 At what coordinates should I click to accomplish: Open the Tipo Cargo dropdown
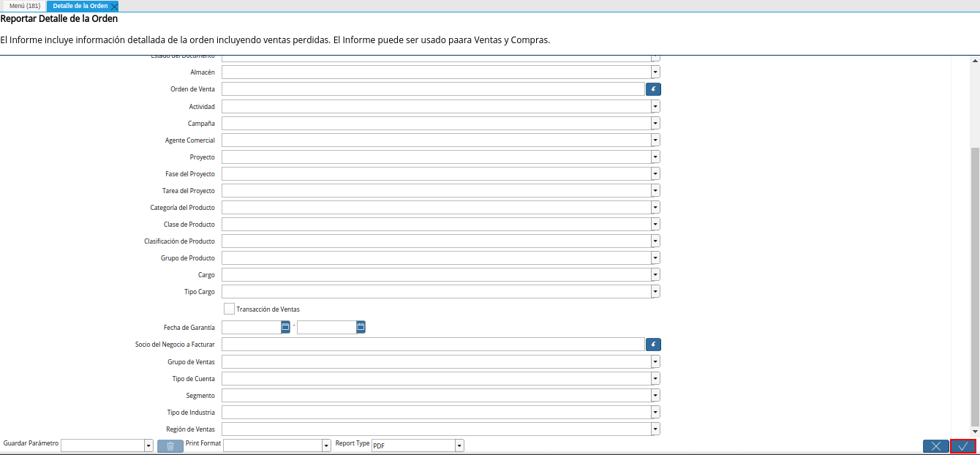pos(655,291)
